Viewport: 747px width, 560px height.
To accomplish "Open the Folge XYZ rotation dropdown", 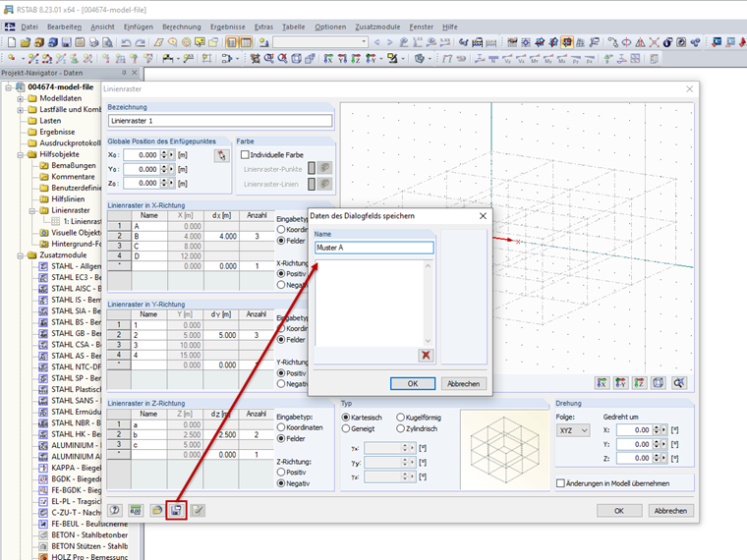I will (x=573, y=430).
